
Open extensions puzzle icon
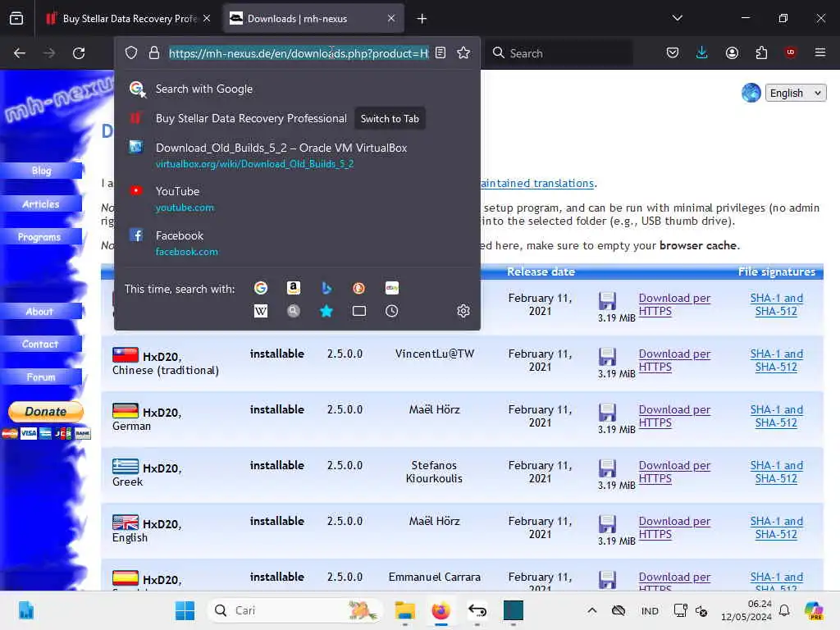click(761, 52)
